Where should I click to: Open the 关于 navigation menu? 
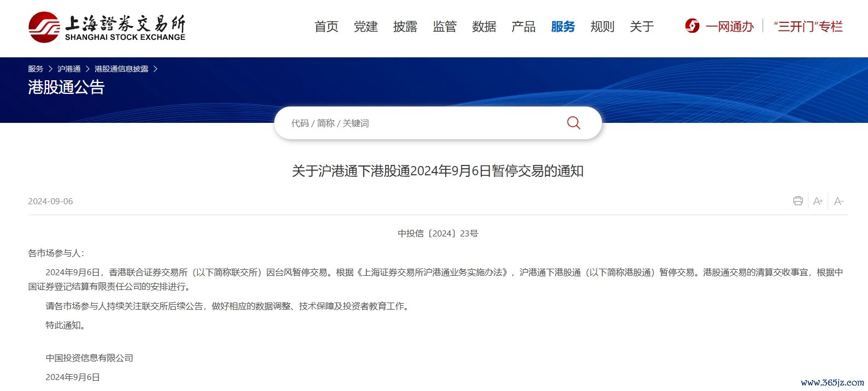click(641, 27)
